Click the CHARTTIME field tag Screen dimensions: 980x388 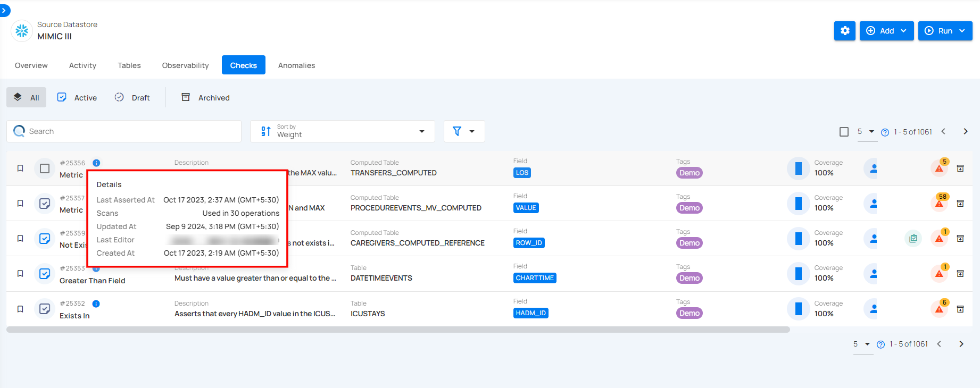click(535, 278)
